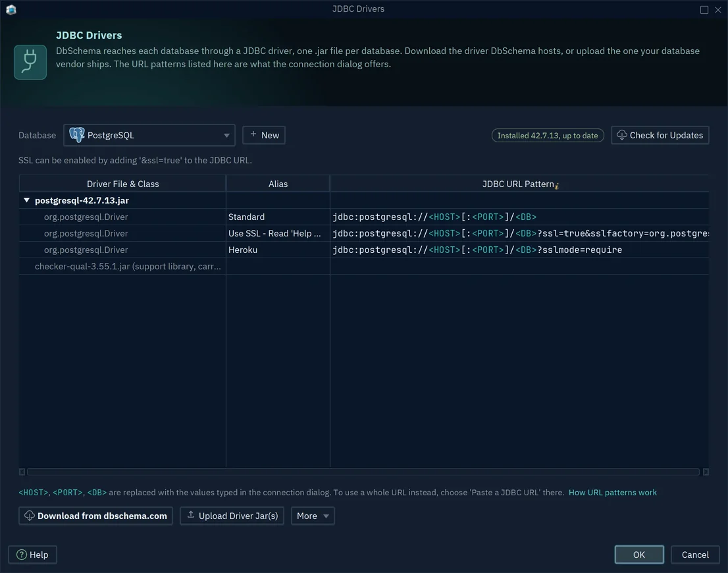Click the DbSchema app icon in title bar
The height and width of the screenshot is (573, 728).
click(x=11, y=9)
